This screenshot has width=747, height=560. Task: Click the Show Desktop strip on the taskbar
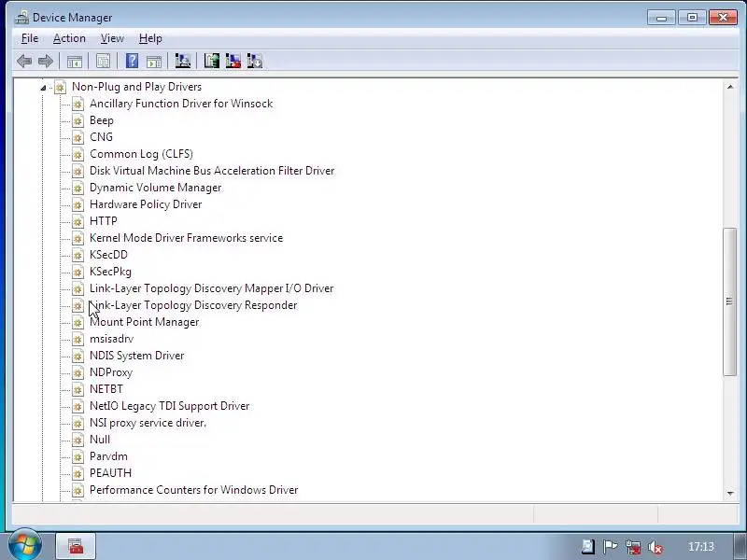coord(740,546)
